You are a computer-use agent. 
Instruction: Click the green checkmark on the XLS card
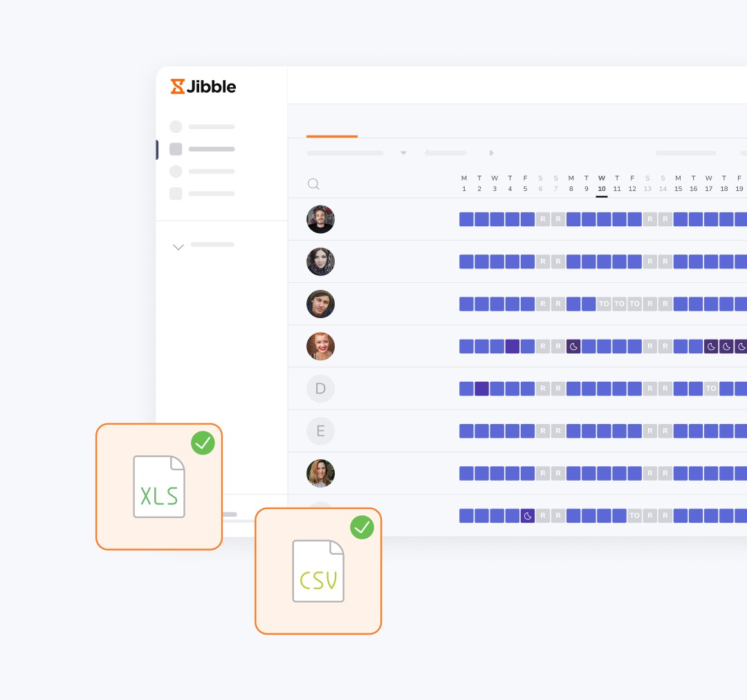click(203, 443)
